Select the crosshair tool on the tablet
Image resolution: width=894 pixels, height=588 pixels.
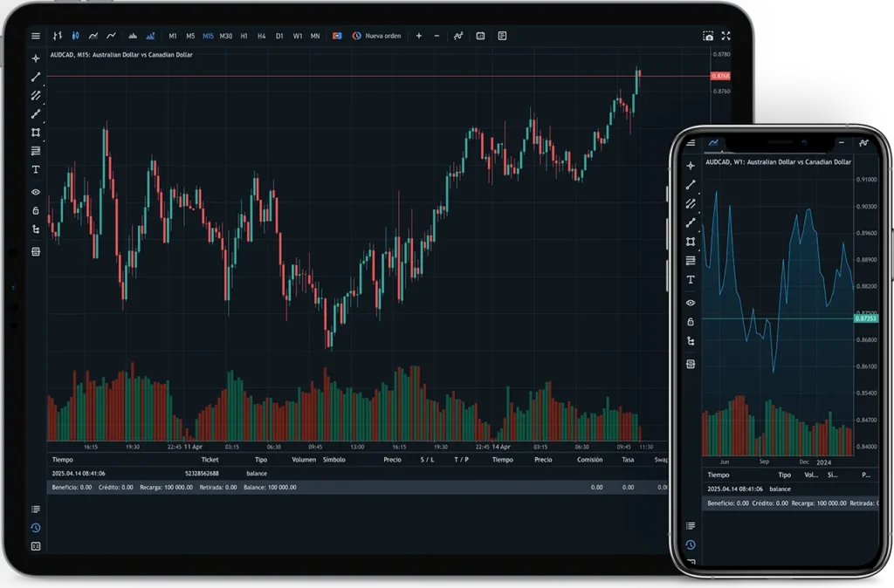tap(35, 58)
